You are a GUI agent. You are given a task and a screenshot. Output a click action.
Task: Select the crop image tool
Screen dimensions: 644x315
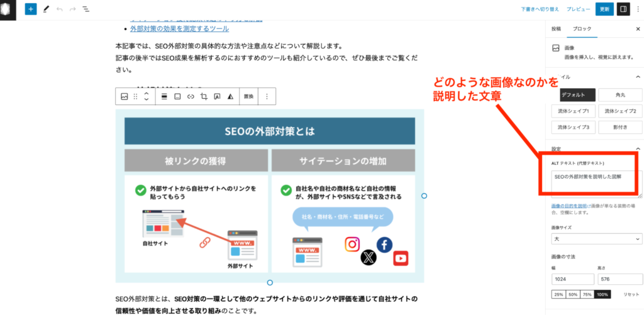pyautogui.click(x=204, y=97)
